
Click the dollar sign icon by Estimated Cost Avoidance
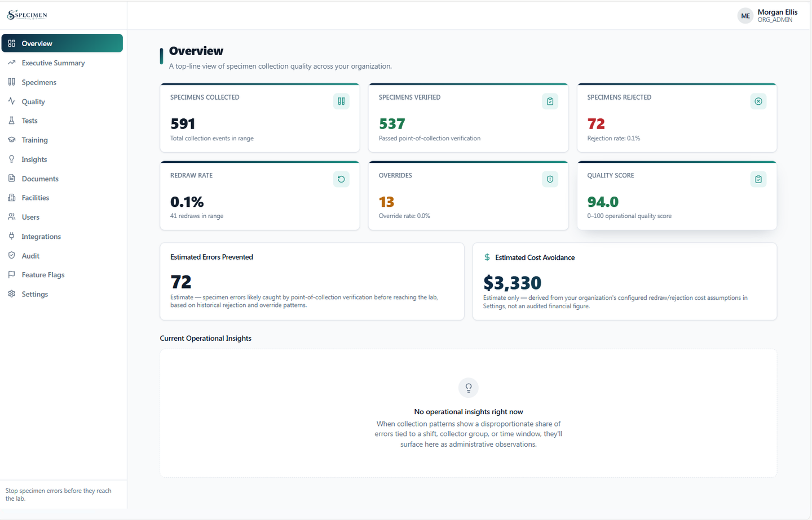(x=487, y=257)
